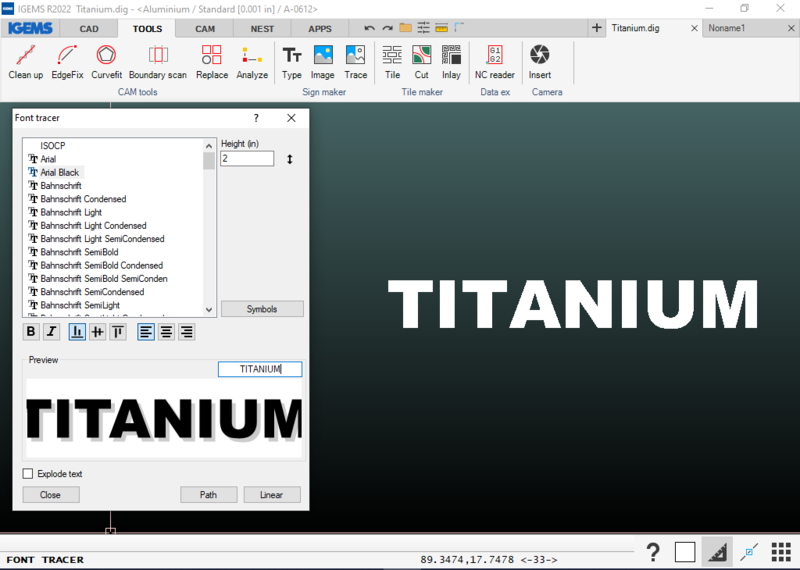Start the Boundary scan tool
Viewport: 800px width, 570px height.
coord(158,62)
